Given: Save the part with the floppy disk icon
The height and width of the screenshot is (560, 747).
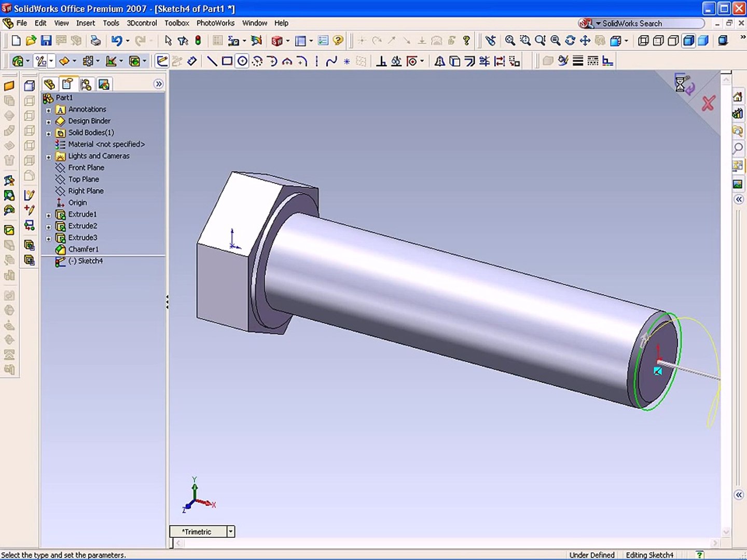Looking at the screenshot, I should click(46, 40).
